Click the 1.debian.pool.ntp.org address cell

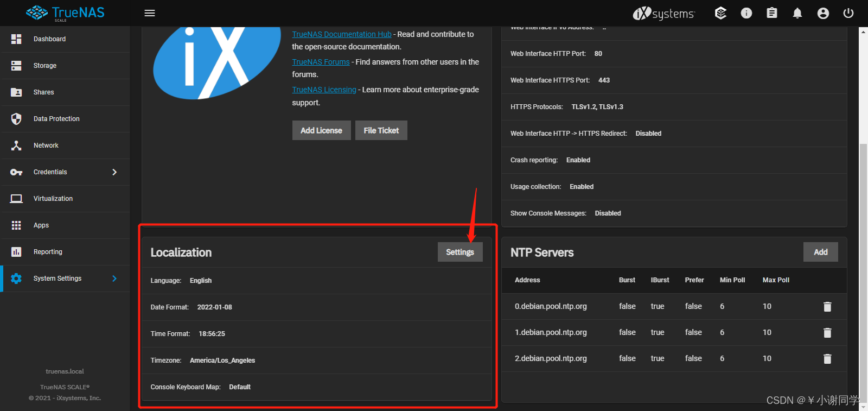[551, 332]
